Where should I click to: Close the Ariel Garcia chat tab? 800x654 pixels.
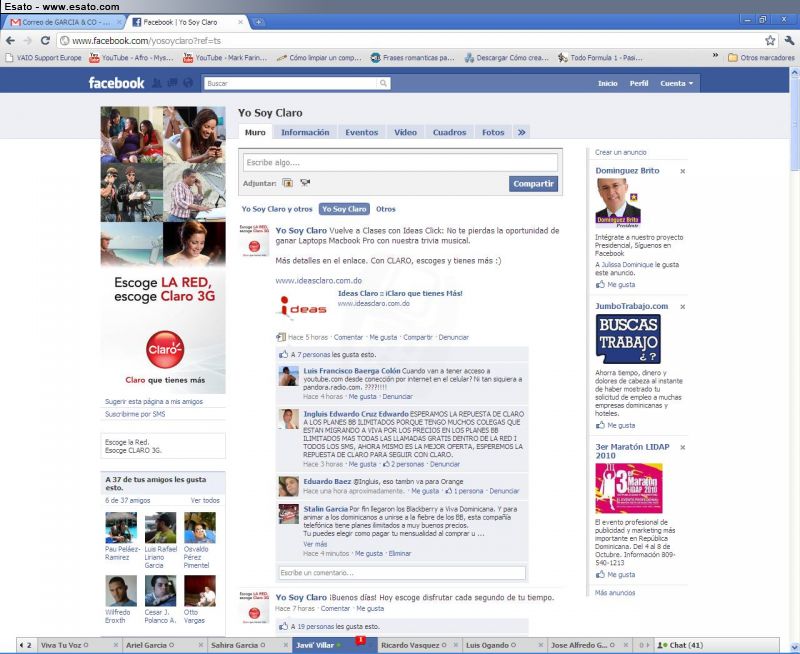click(x=201, y=645)
